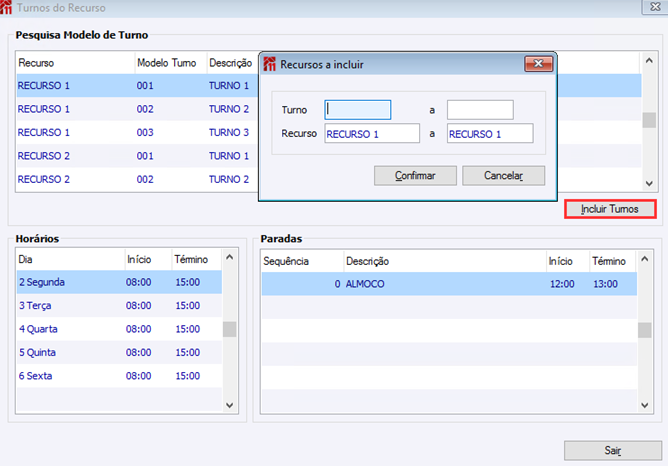The height and width of the screenshot is (466, 668).
Task: Close the Recursos a incluir dialog
Action: (538, 64)
